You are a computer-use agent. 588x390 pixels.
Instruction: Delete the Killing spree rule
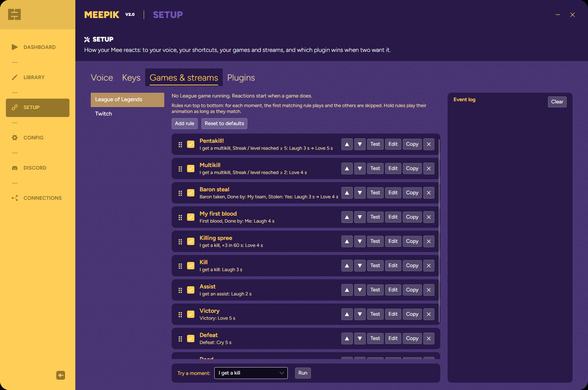(x=429, y=241)
